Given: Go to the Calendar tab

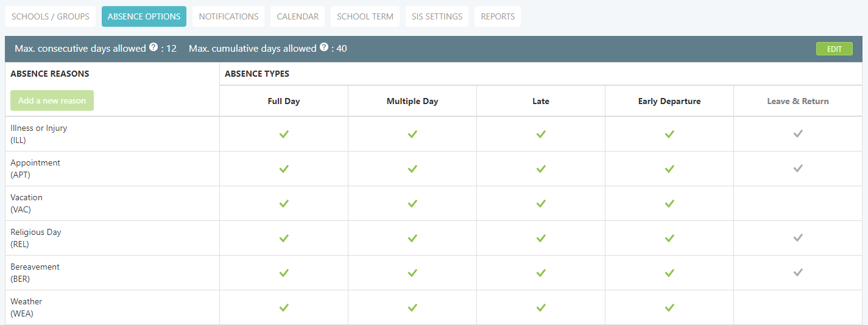Looking at the screenshot, I should pyautogui.click(x=297, y=16).
